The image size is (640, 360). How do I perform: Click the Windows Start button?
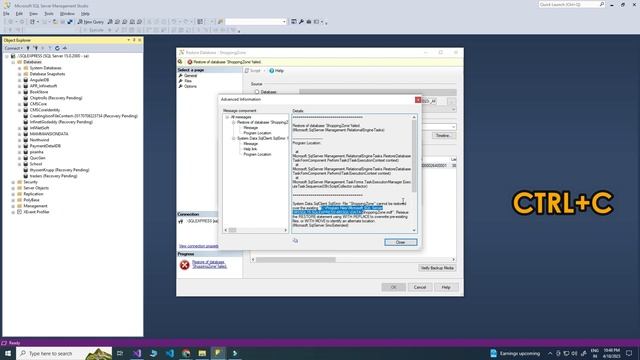(x=8, y=353)
